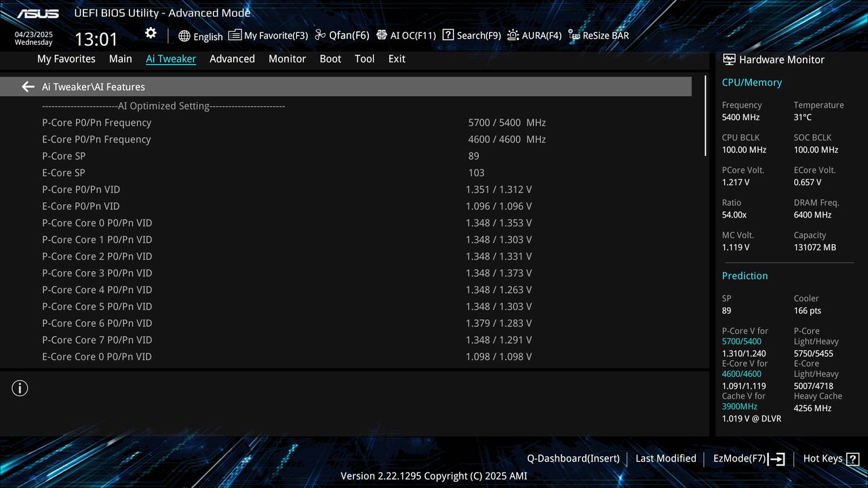The width and height of the screenshot is (868, 488).
Task: Click the CPU/Memory heading
Action: (752, 83)
